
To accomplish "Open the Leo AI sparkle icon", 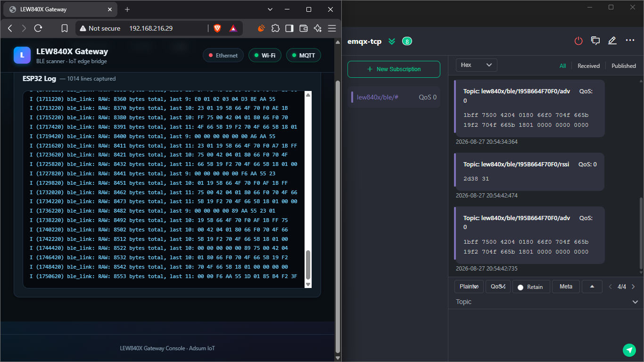I will [318, 28].
